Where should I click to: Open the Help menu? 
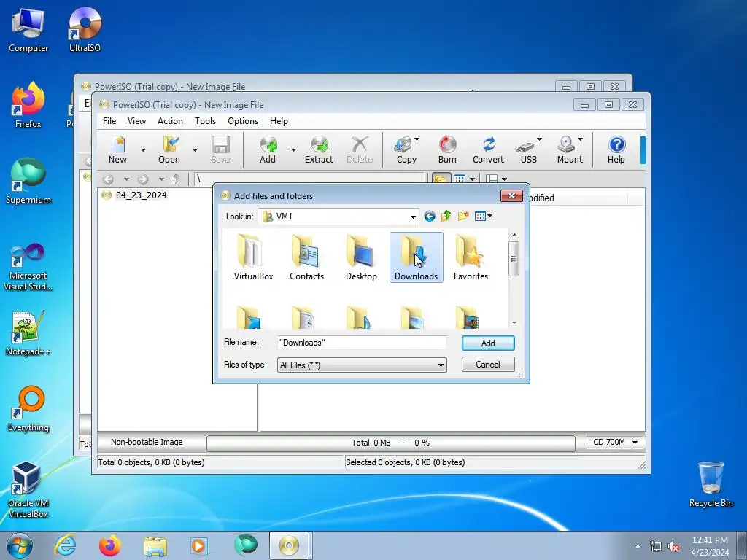click(279, 121)
